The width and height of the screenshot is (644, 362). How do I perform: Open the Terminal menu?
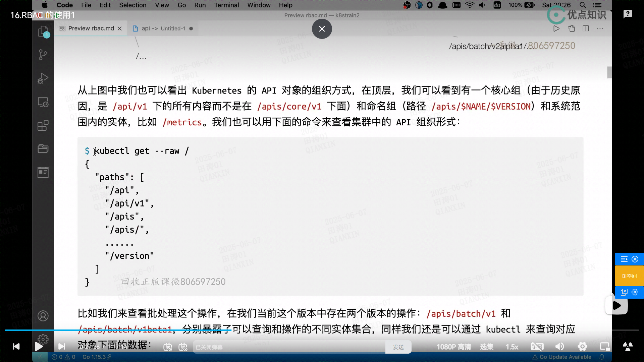(x=226, y=5)
